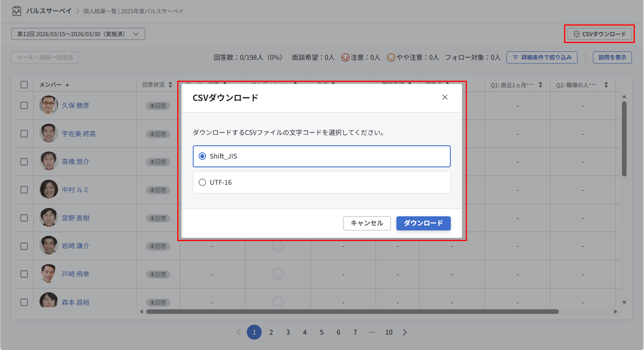
Task: Sort the Q2: 職場の人 column
Action: [606, 85]
